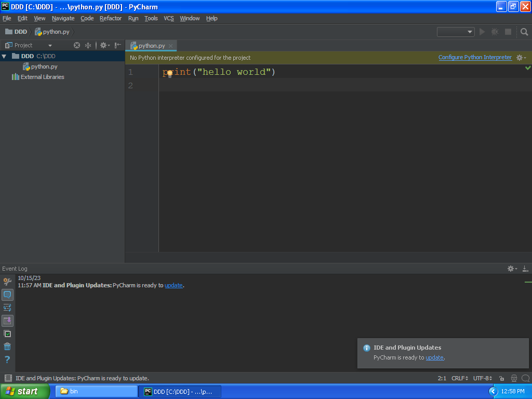Open the Run menu
532x399 pixels.
[133, 18]
